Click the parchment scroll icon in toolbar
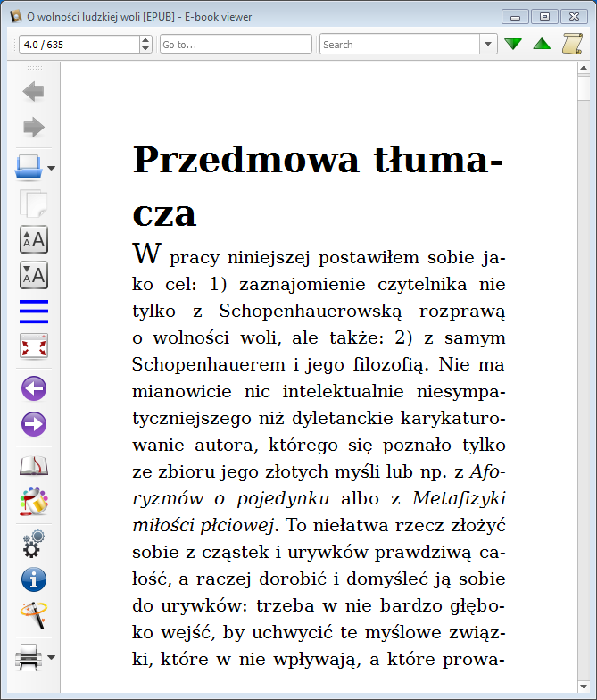The image size is (597, 700). pos(572,44)
